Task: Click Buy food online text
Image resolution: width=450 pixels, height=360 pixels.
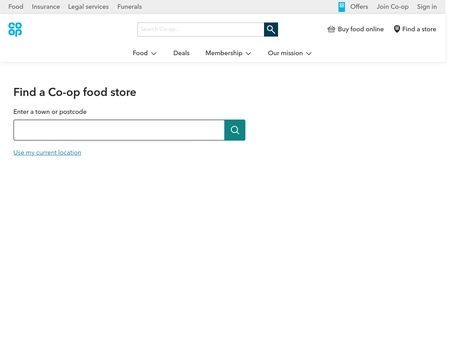Action: (360, 29)
